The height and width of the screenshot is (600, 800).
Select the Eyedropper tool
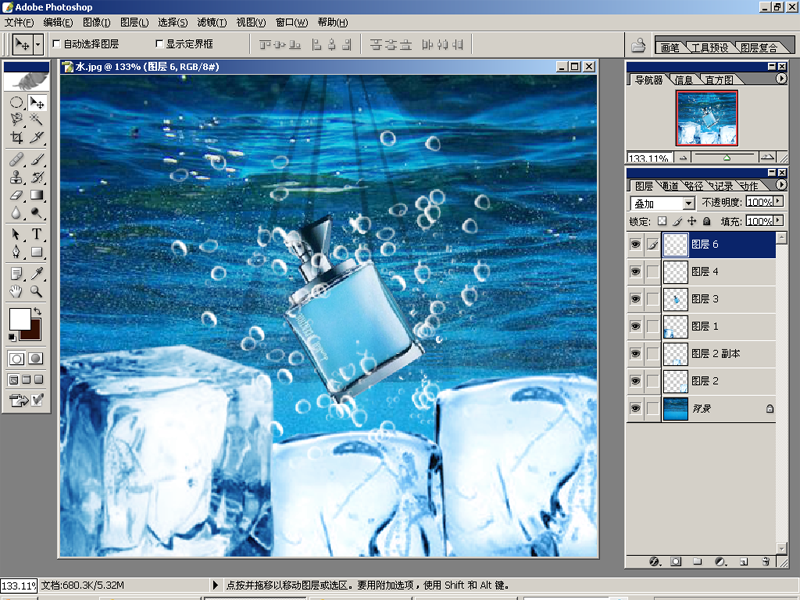[x=37, y=274]
